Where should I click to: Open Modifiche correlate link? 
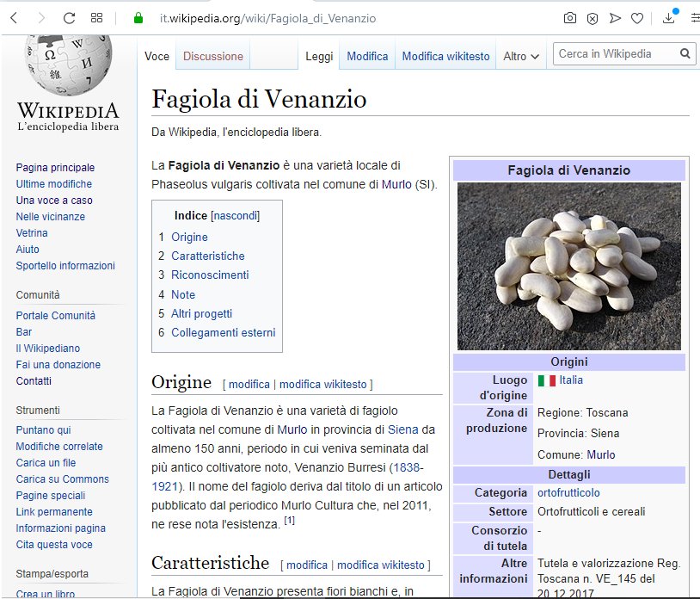pyautogui.click(x=59, y=446)
